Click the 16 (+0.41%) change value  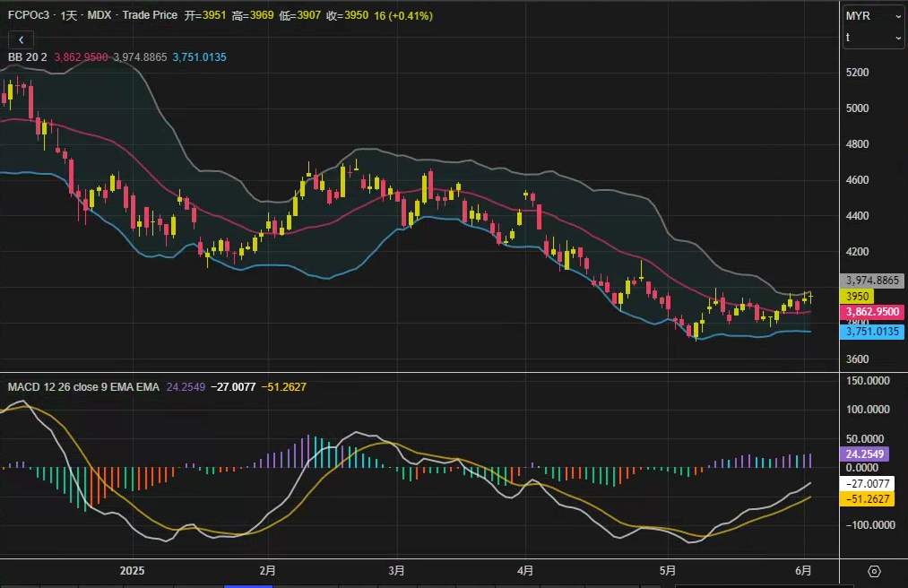pyautogui.click(x=403, y=15)
